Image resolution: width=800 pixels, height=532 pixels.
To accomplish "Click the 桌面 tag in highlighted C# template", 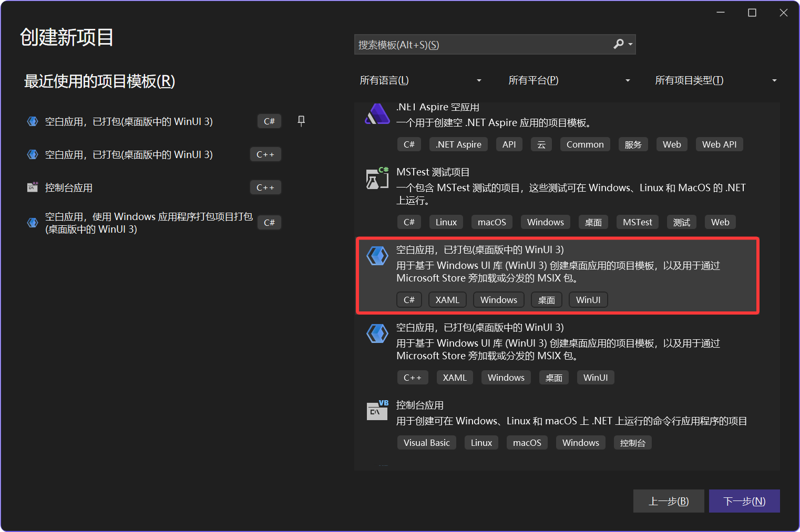I will coord(546,300).
